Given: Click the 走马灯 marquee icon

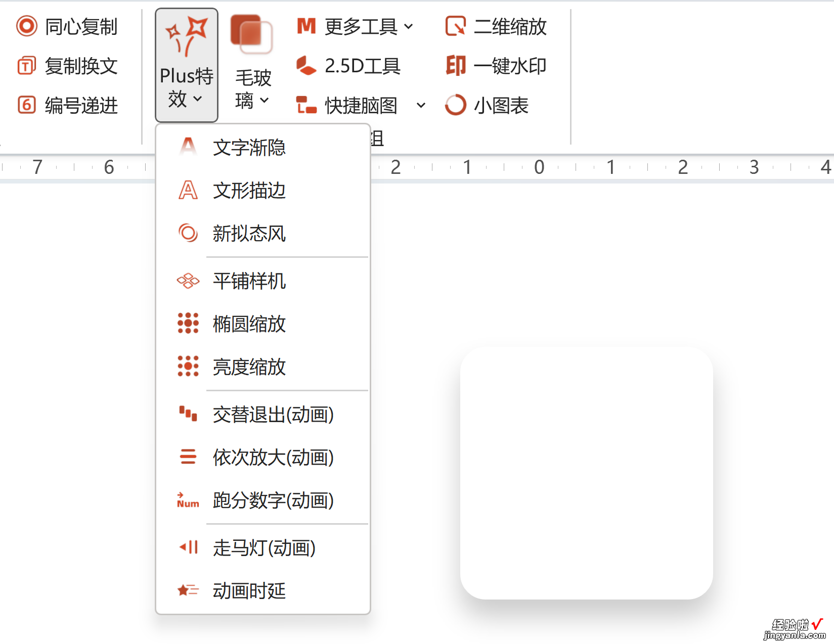Looking at the screenshot, I should point(188,547).
